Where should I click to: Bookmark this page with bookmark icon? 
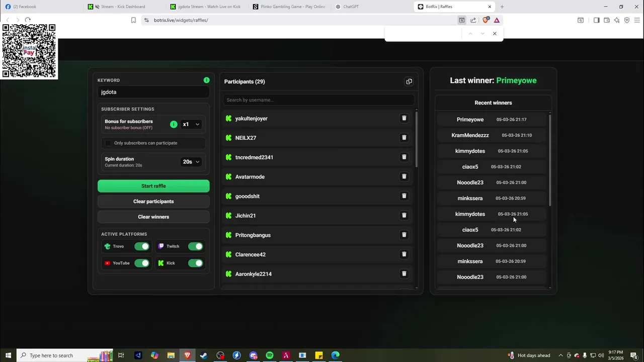click(133, 20)
